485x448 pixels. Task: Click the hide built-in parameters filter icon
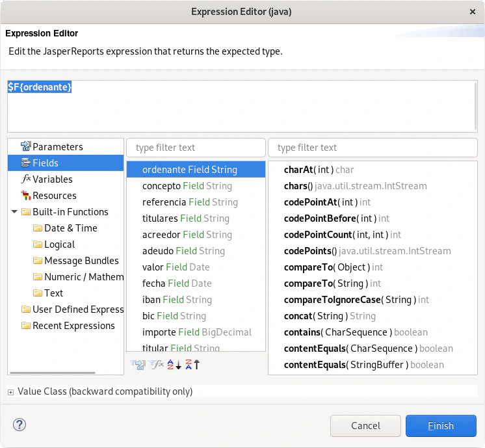[137, 365]
